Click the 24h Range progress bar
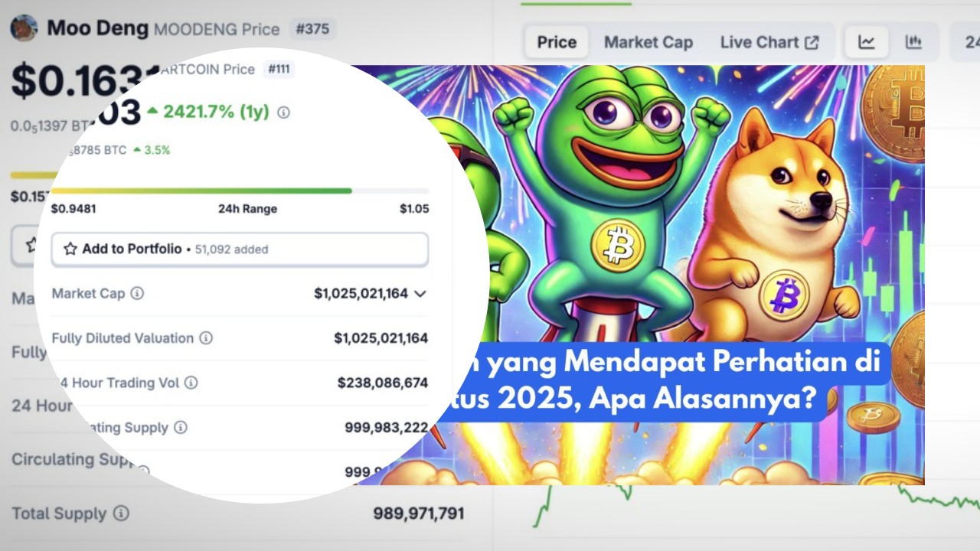The height and width of the screenshot is (551, 980). pyautogui.click(x=240, y=191)
